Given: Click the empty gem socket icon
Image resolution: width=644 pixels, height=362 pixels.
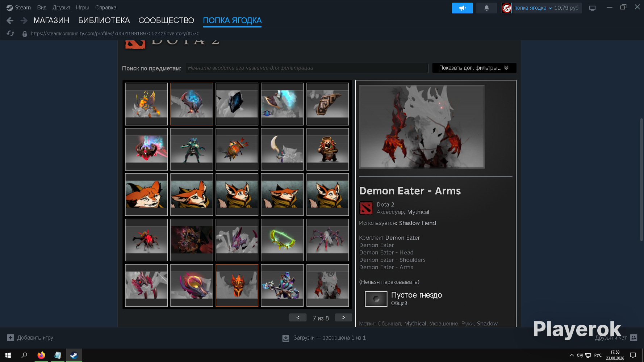Looking at the screenshot, I should pyautogui.click(x=376, y=299).
